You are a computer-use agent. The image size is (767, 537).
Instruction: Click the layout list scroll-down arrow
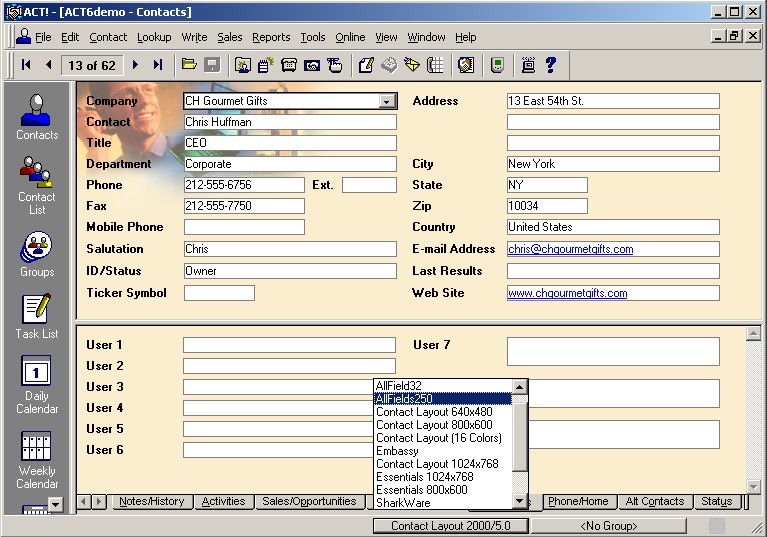pos(519,501)
